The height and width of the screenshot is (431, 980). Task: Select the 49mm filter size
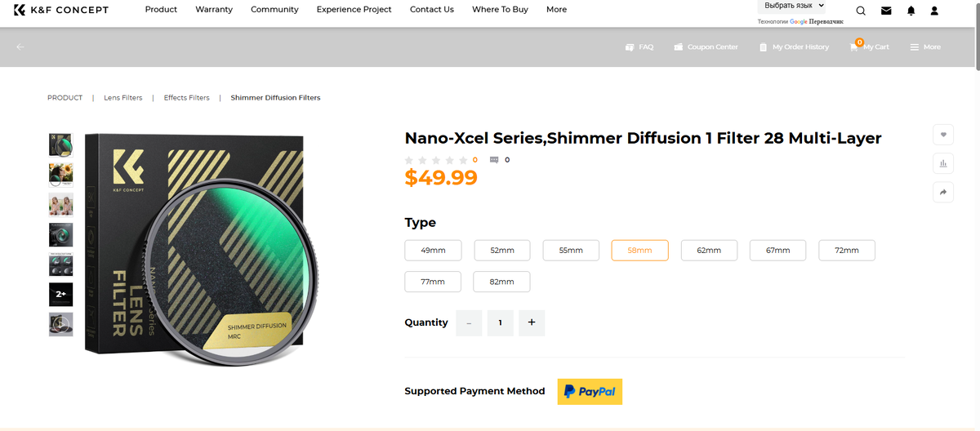433,251
